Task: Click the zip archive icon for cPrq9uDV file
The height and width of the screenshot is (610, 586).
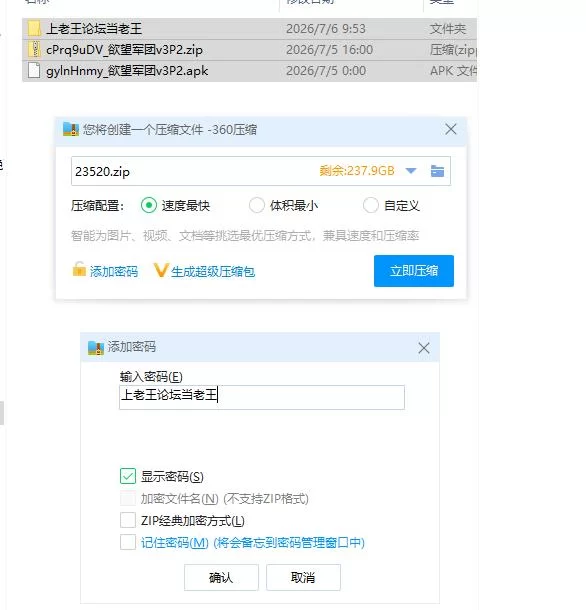Action: (34, 49)
